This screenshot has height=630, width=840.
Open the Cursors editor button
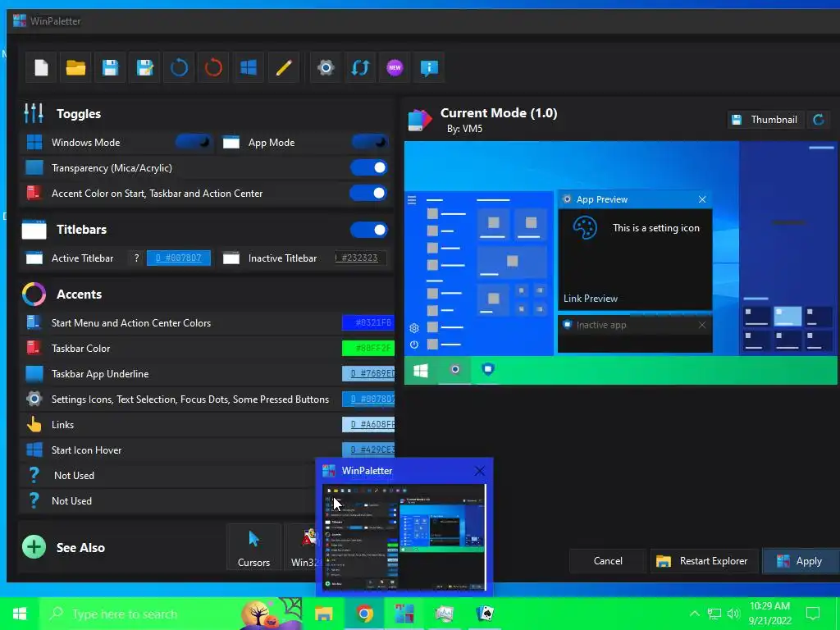[254, 547]
